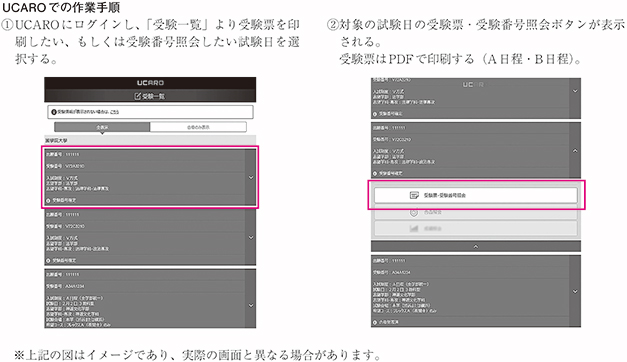Expand second V方式 card chevron in step ① screenshot
This screenshot has height=362, width=627.
(251, 237)
